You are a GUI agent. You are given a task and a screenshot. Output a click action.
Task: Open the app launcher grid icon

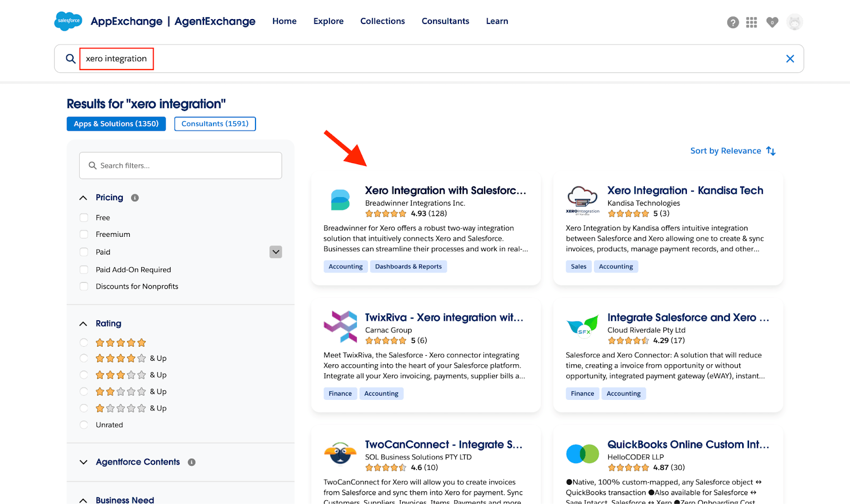(x=751, y=22)
